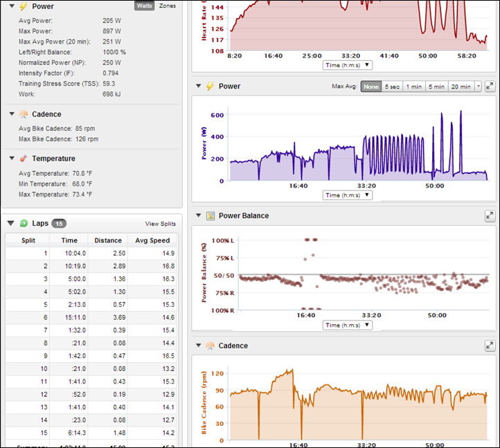
Task: Click the Distance column header
Action: 108,240
